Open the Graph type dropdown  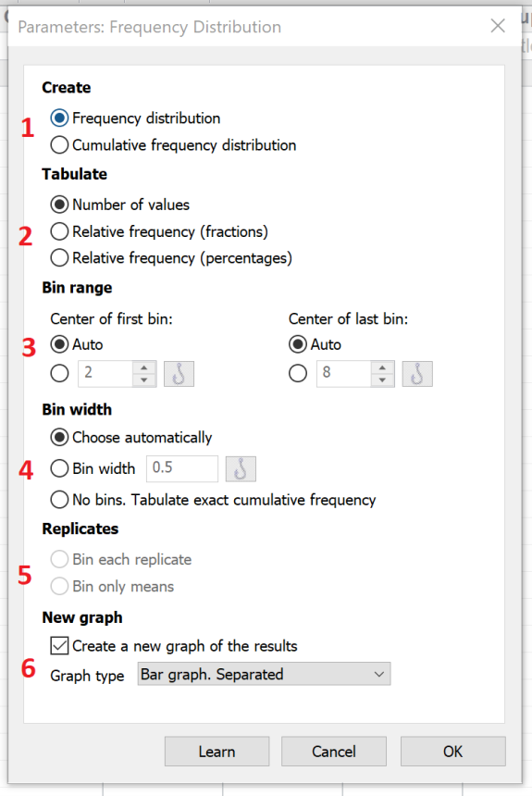pyautogui.click(x=264, y=674)
